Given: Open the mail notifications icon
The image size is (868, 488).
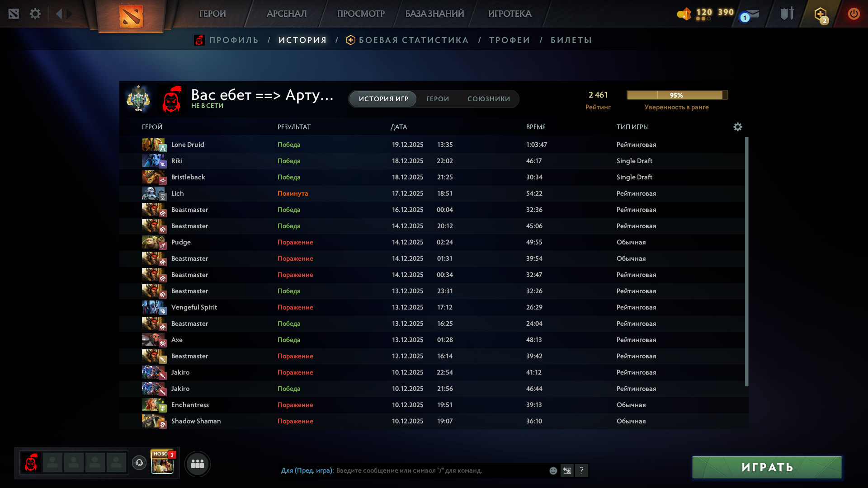Looking at the screenshot, I should coord(750,14).
